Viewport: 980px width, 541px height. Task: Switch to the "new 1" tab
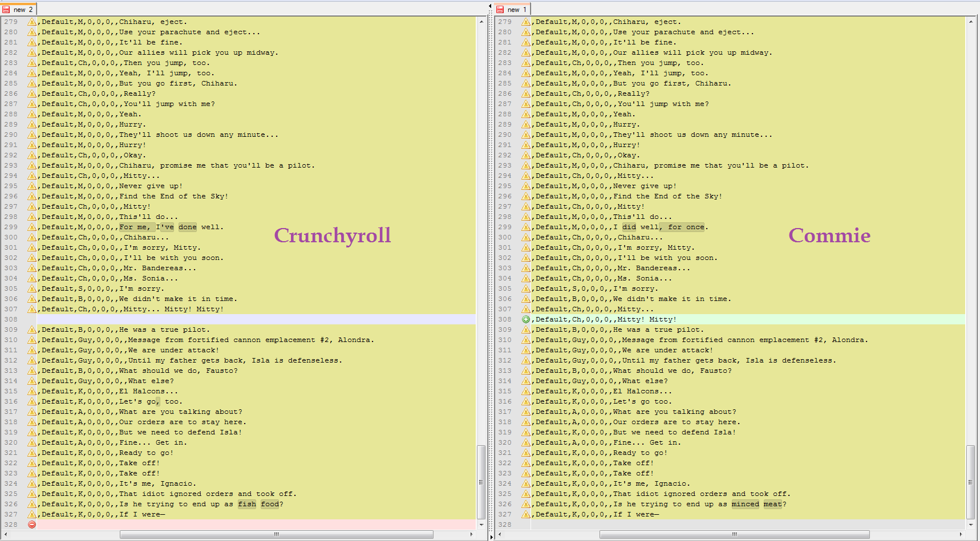tap(512, 9)
